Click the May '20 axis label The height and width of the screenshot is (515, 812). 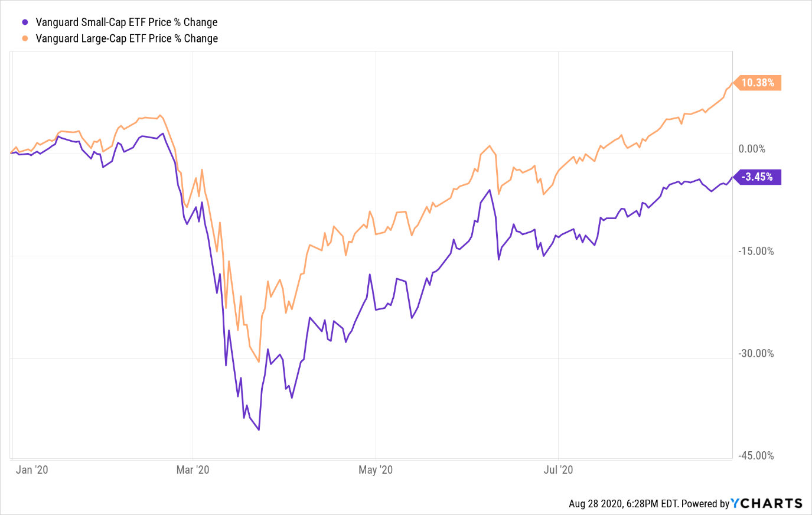click(376, 470)
